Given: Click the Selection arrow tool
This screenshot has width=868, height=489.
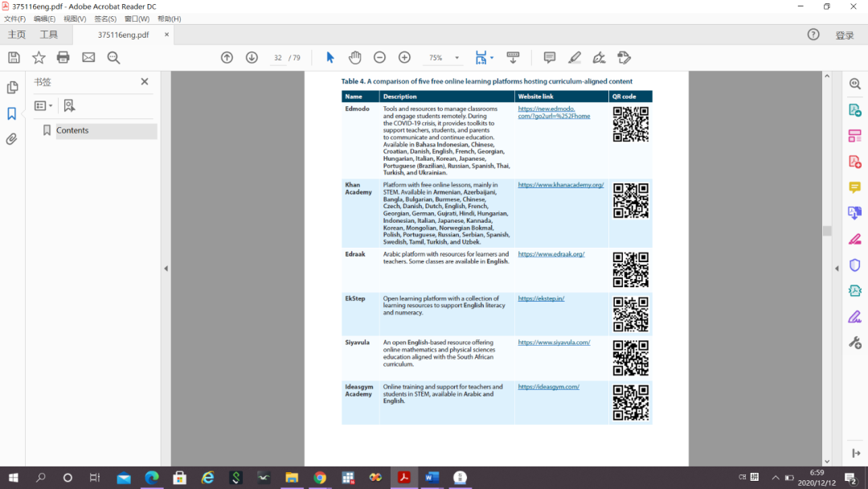Looking at the screenshot, I should [330, 58].
